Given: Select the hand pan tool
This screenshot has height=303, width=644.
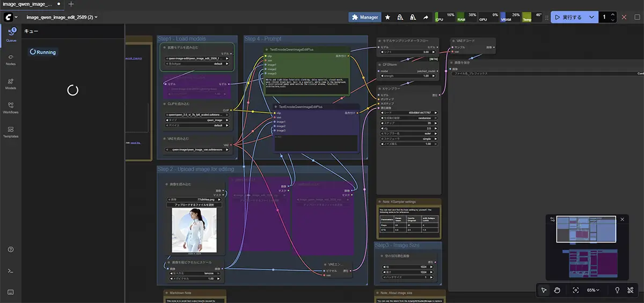Looking at the screenshot, I should [557, 290].
